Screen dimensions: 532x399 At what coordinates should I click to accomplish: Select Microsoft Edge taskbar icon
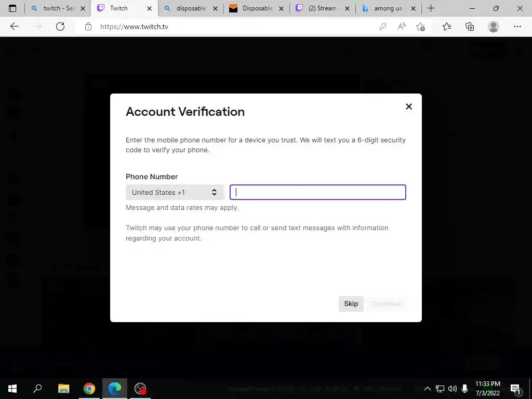[x=115, y=389]
